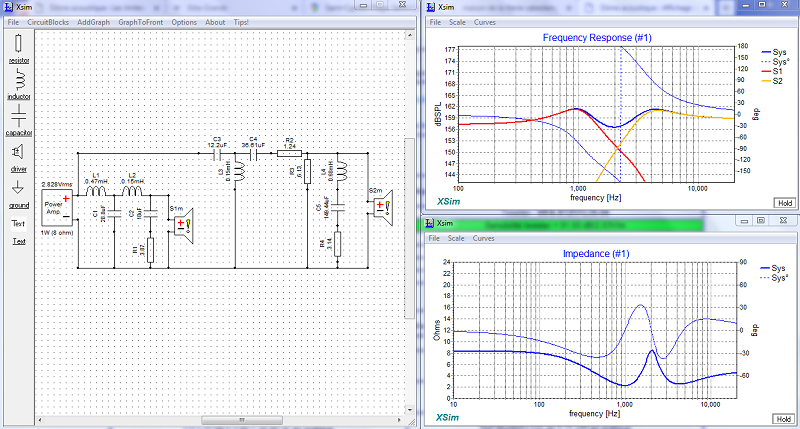Select capacitor C5 in schematic

point(337,207)
